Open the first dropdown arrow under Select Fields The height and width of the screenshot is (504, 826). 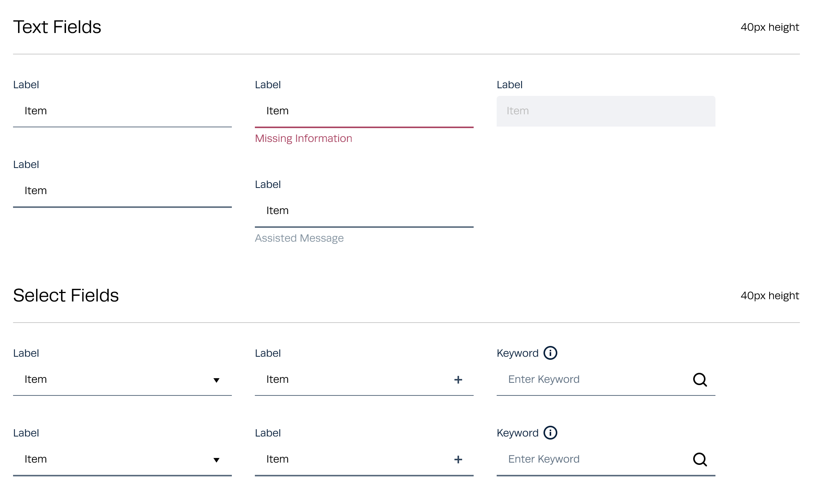[216, 380]
